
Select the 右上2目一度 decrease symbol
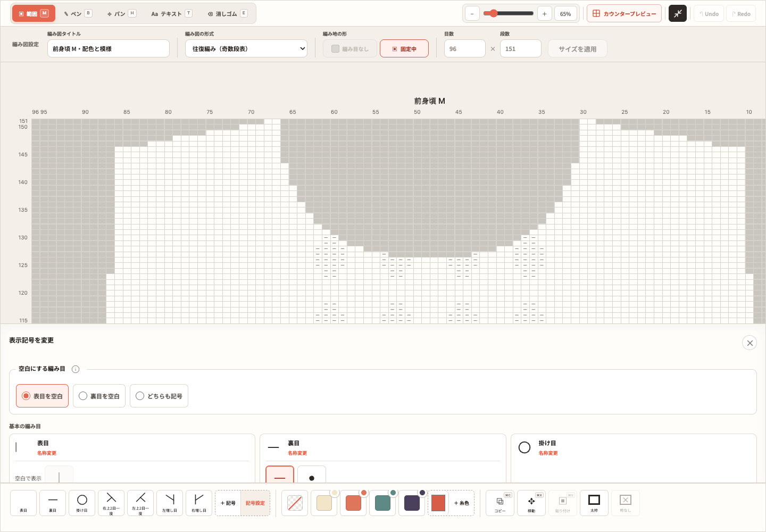(x=111, y=503)
